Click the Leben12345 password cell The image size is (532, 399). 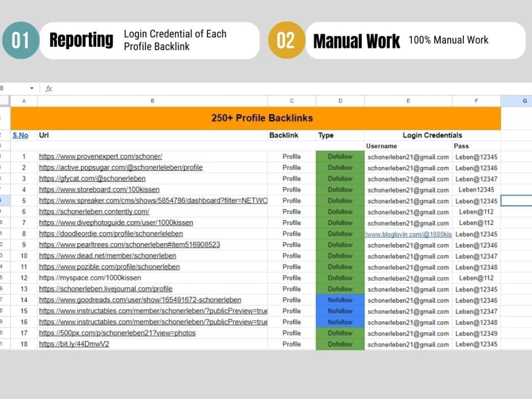476,190
